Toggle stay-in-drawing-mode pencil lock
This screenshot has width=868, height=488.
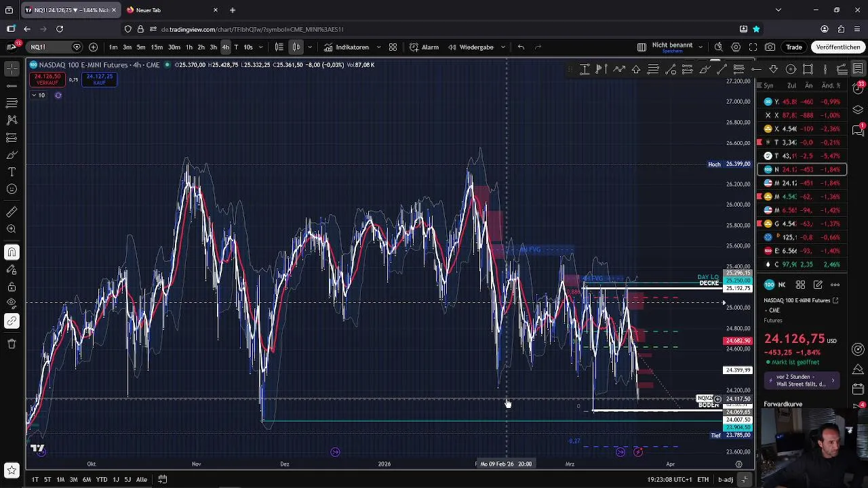[x=12, y=269]
